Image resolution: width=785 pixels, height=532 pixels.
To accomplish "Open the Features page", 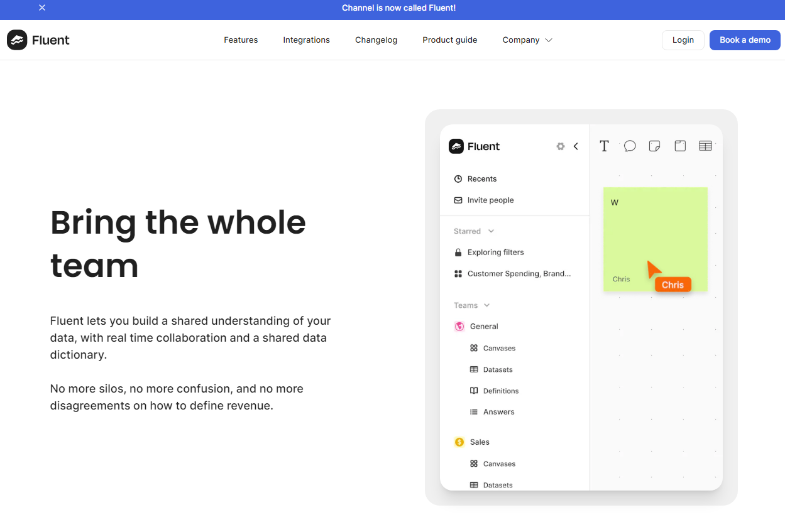I will pyautogui.click(x=241, y=40).
